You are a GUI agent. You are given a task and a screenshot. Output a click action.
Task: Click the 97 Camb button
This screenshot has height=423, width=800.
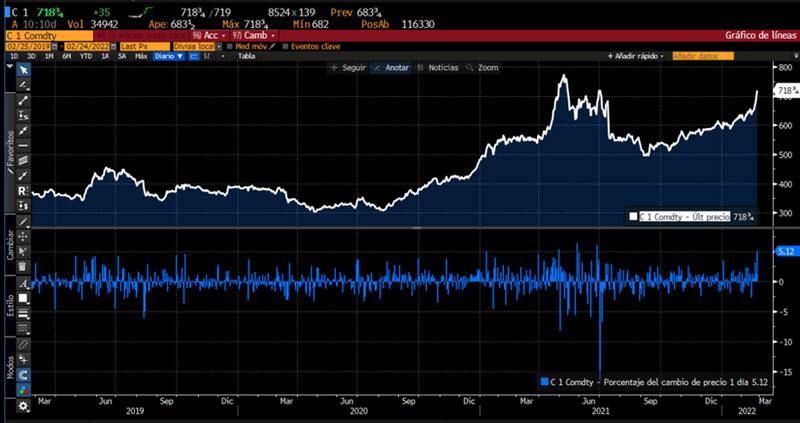[x=249, y=34]
